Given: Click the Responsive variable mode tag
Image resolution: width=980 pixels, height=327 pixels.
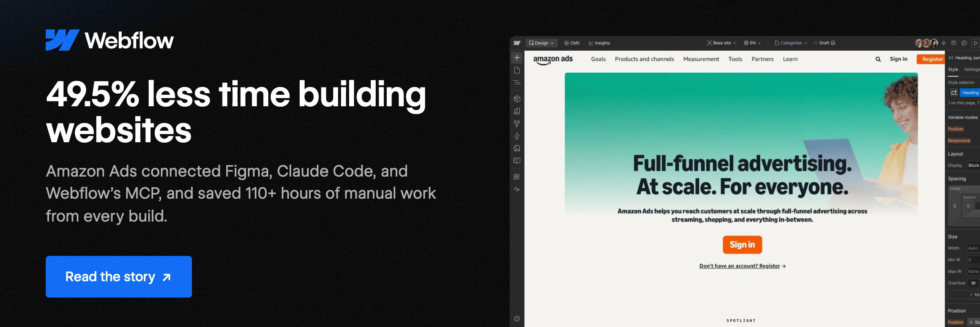Looking at the screenshot, I should click(959, 141).
